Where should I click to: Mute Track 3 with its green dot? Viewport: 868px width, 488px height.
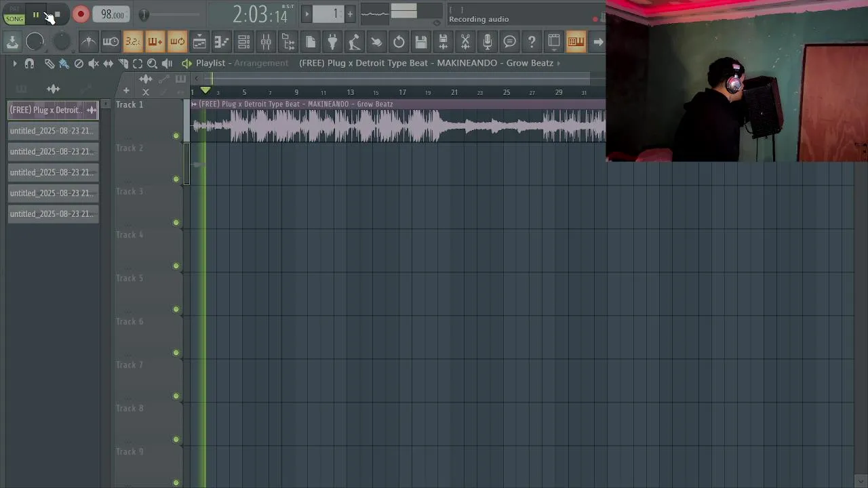(176, 223)
